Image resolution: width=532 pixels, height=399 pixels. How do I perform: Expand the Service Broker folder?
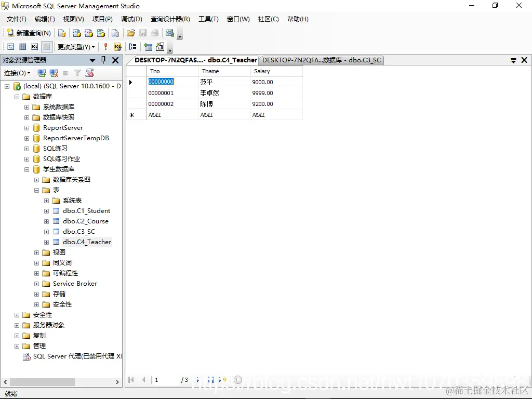pos(37,284)
